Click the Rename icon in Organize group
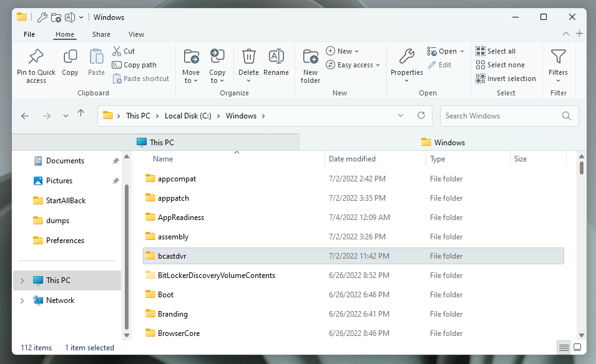 point(276,57)
